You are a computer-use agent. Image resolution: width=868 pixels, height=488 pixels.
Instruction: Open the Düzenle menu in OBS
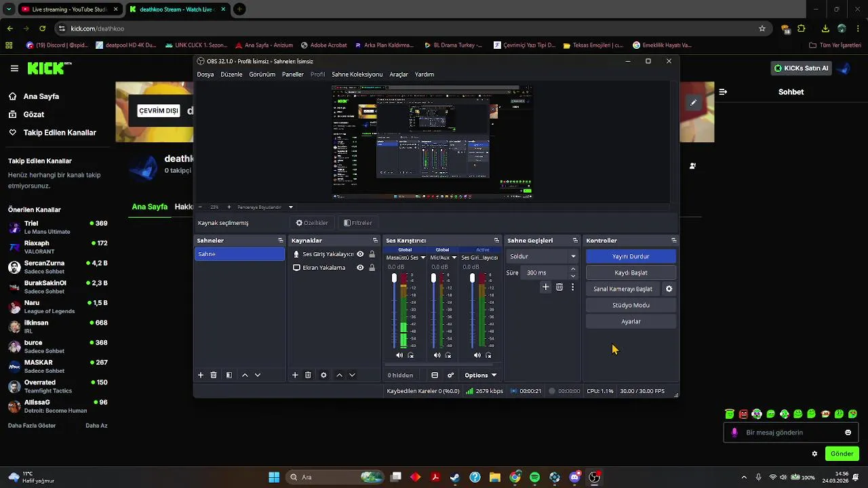[x=231, y=74]
